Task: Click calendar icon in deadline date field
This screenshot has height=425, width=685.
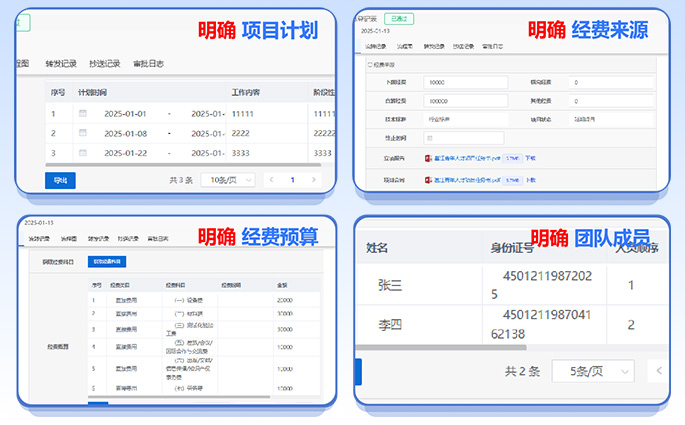Action: click(430, 137)
